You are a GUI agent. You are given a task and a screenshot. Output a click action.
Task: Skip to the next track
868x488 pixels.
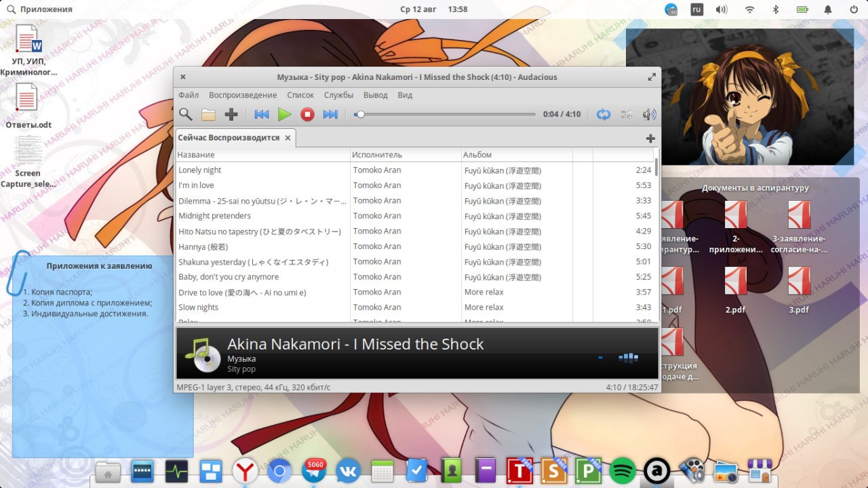click(330, 114)
